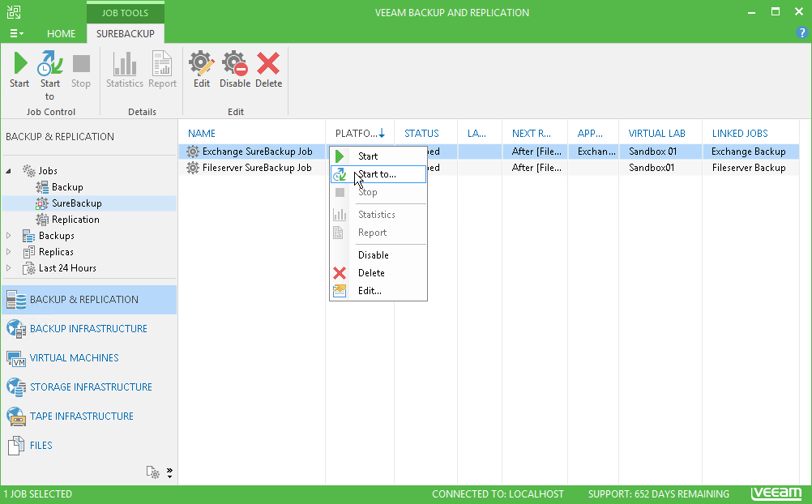Sort by the NAME column header
The image size is (812, 504).
coord(252,133)
